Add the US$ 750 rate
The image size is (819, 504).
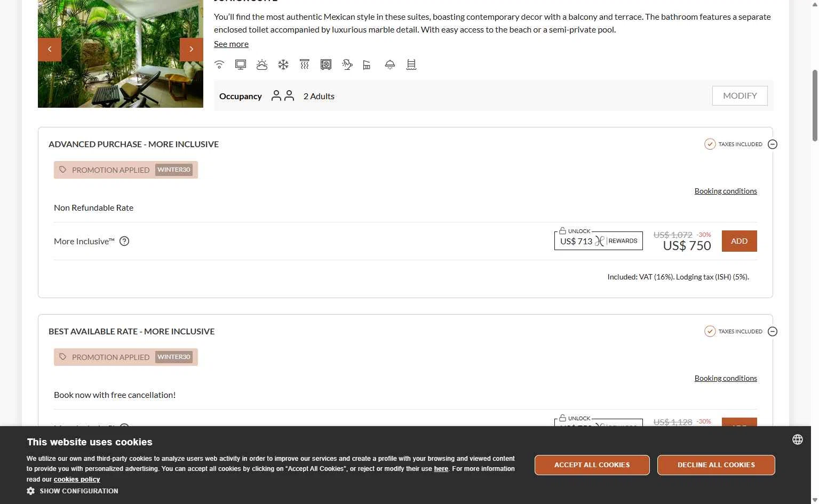click(739, 241)
